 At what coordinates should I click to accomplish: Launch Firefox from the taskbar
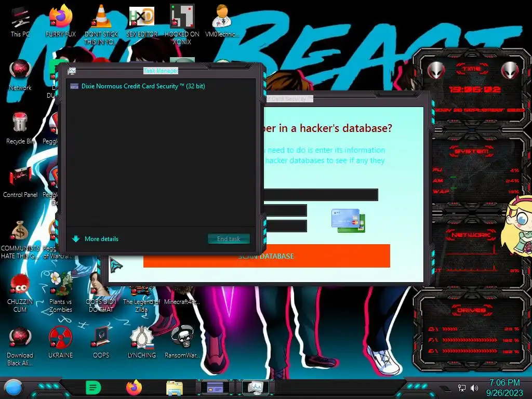coord(134,388)
